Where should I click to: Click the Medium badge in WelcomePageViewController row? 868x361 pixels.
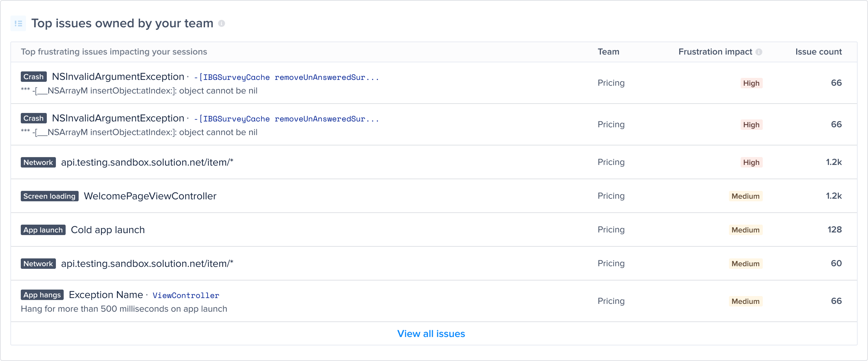click(x=745, y=196)
